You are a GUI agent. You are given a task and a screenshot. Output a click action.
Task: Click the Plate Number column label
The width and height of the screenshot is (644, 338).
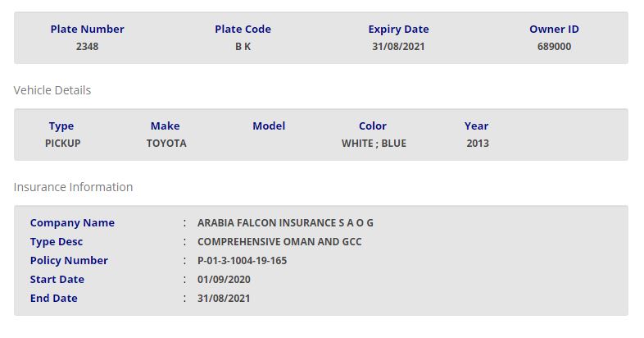(x=87, y=30)
